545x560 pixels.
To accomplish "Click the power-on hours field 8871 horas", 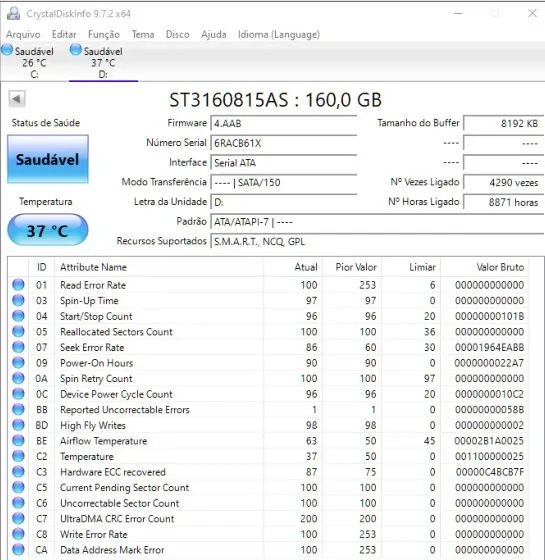I will tap(504, 202).
